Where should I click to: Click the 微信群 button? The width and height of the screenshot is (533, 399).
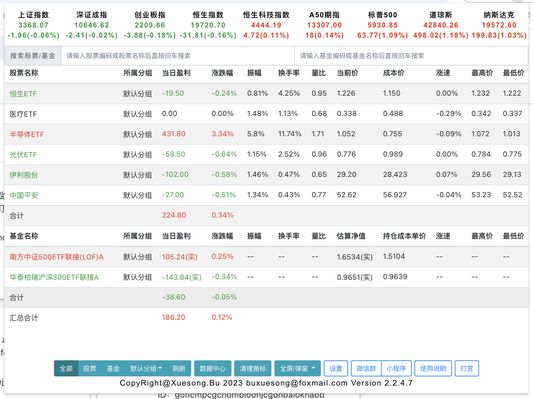[x=366, y=368]
